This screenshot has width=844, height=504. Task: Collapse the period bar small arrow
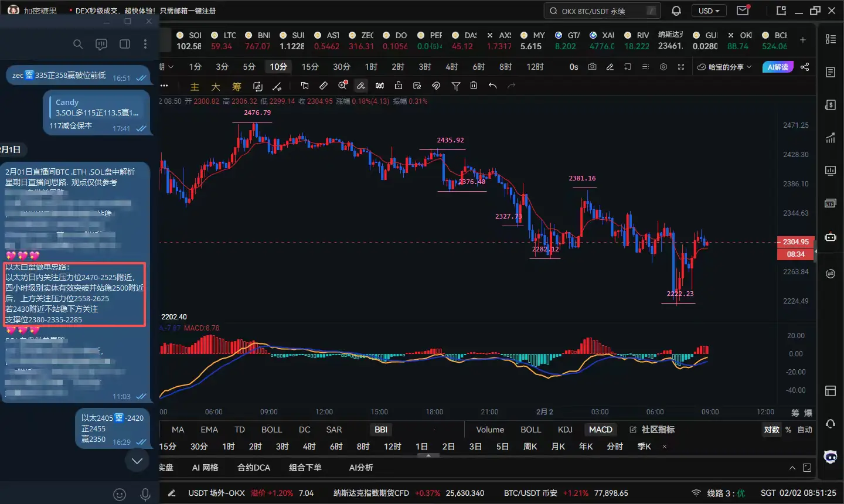(x=428, y=455)
